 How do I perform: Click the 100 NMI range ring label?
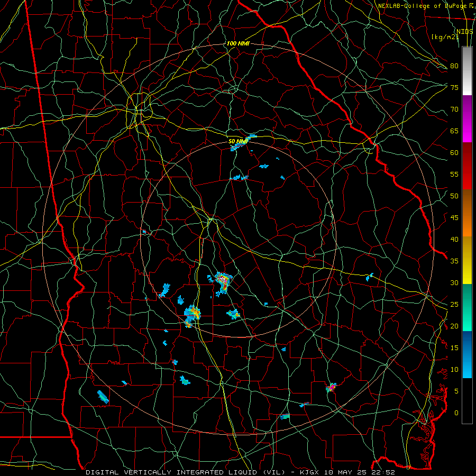(238, 43)
